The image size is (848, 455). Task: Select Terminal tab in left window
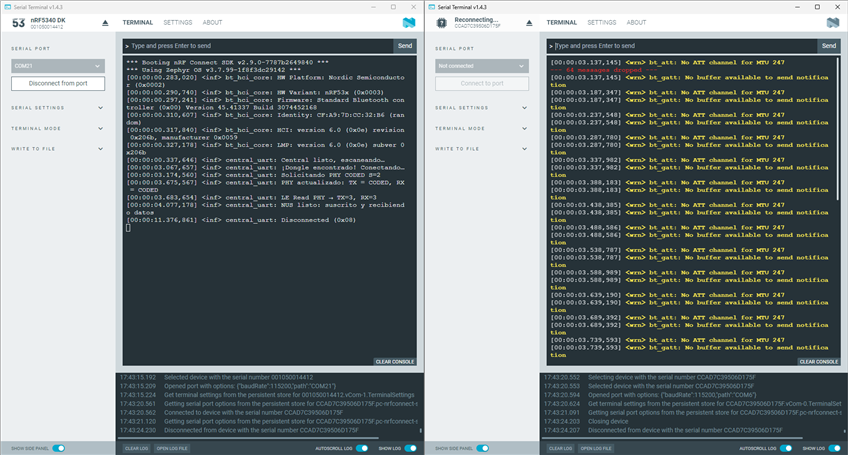coord(137,23)
